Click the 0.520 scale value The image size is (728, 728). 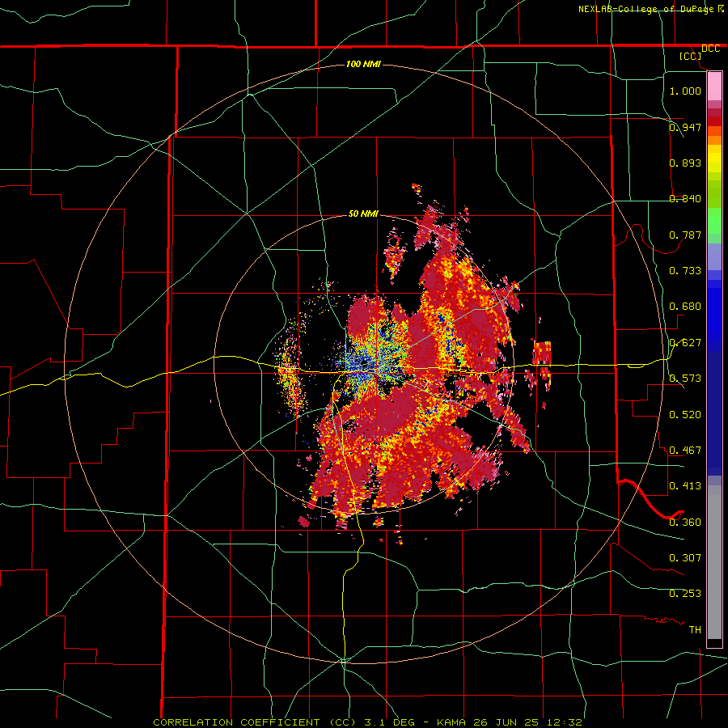pos(685,414)
